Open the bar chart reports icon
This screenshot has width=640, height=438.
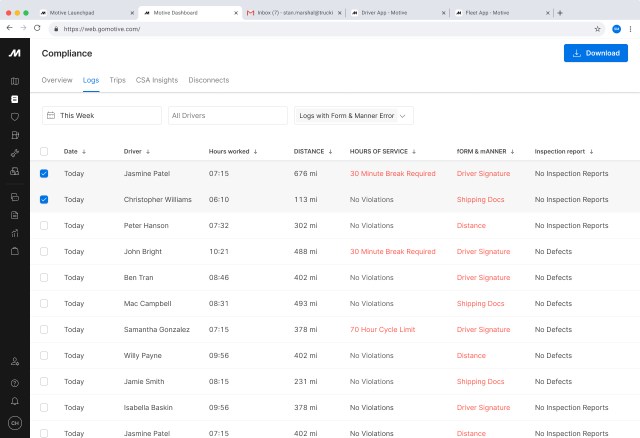pos(14,233)
